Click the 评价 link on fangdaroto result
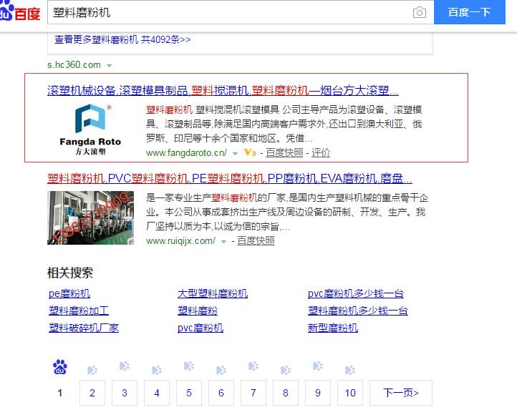This screenshot has height=420, width=517. (x=321, y=153)
